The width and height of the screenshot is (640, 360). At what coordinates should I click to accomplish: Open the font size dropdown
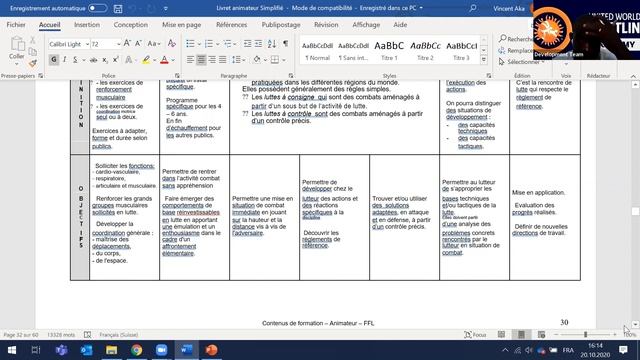(x=119, y=44)
